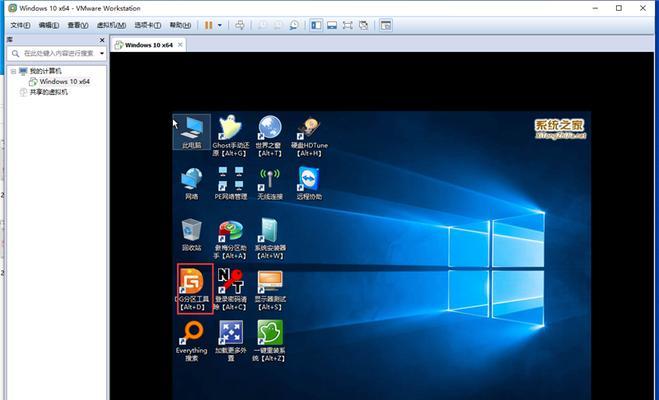The width and height of the screenshot is (659, 400).
Task: Maximize the VMware Workstation window
Action: pyautogui.click(x=619, y=8)
